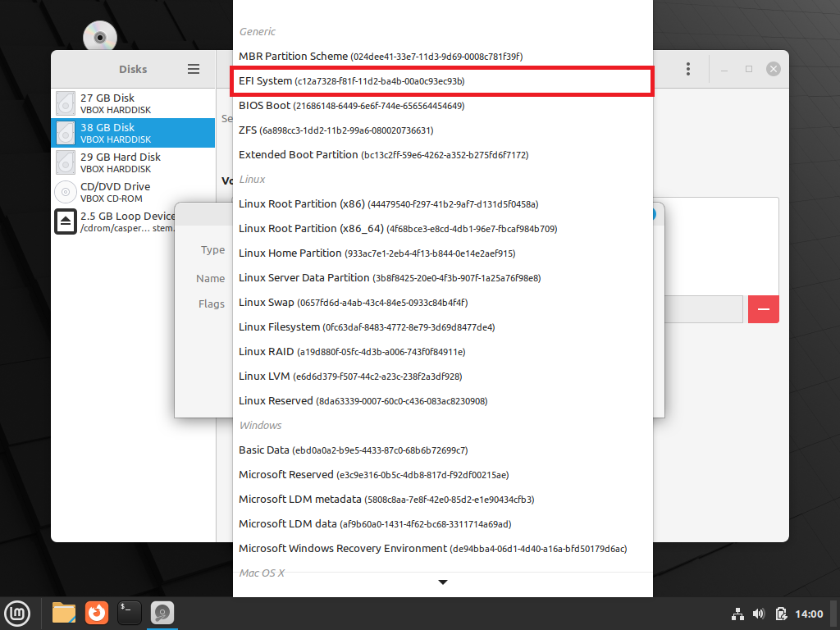Image resolution: width=840 pixels, height=630 pixels.
Task: Click the red delete partition button
Action: pos(764,309)
